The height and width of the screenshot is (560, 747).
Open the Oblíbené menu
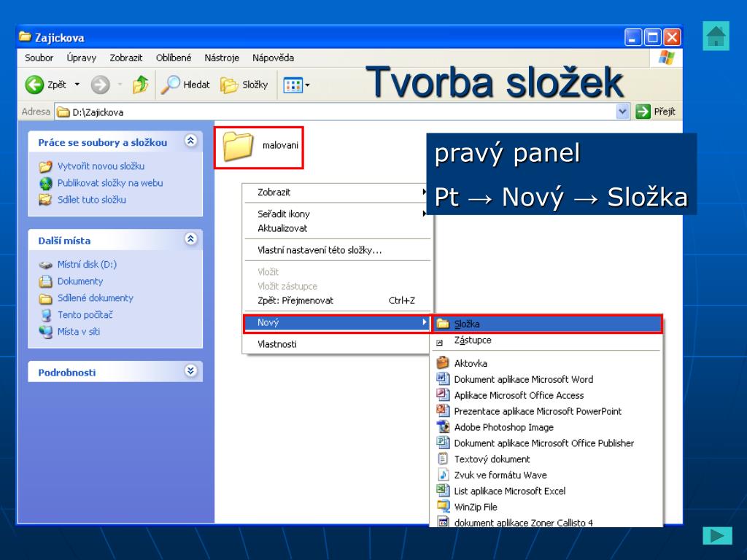[174, 58]
